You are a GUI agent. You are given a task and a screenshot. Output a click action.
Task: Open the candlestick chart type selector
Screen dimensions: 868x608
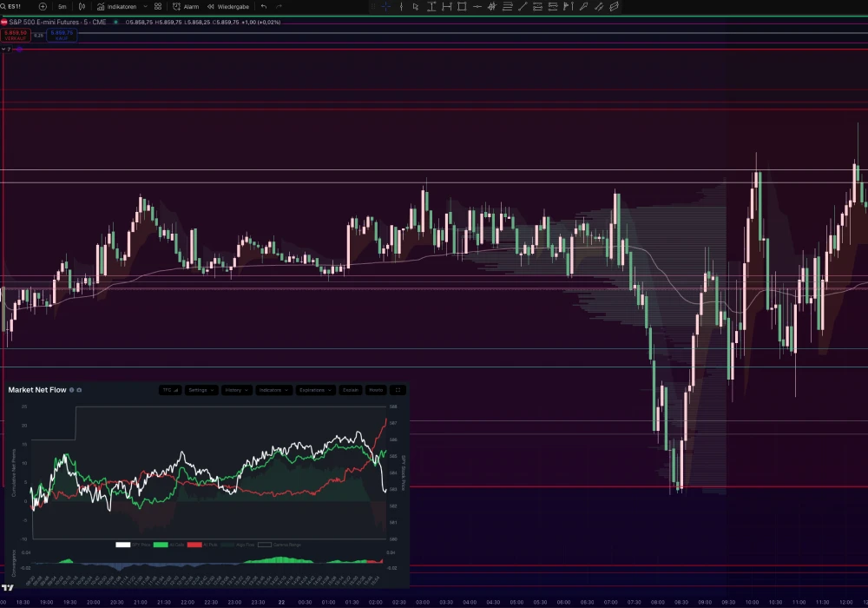[82, 7]
